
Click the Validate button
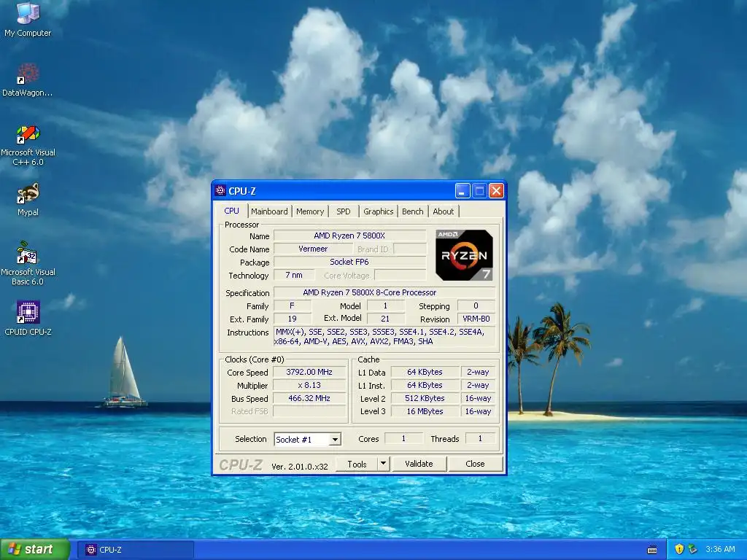click(x=419, y=464)
